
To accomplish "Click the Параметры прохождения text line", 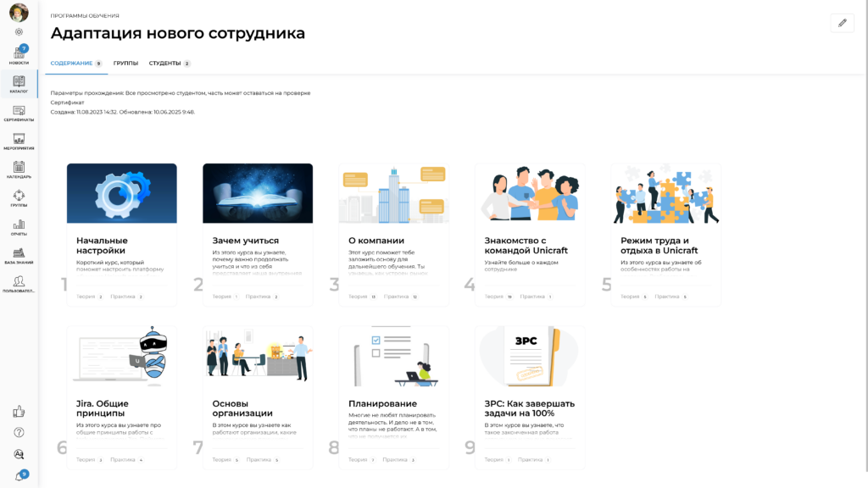I will tap(181, 93).
